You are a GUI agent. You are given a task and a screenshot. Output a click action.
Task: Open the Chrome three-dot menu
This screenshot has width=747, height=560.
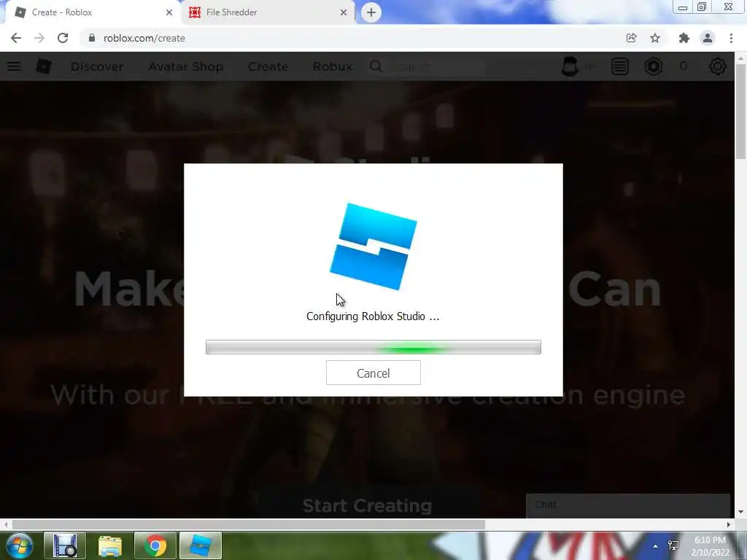click(731, 38)
